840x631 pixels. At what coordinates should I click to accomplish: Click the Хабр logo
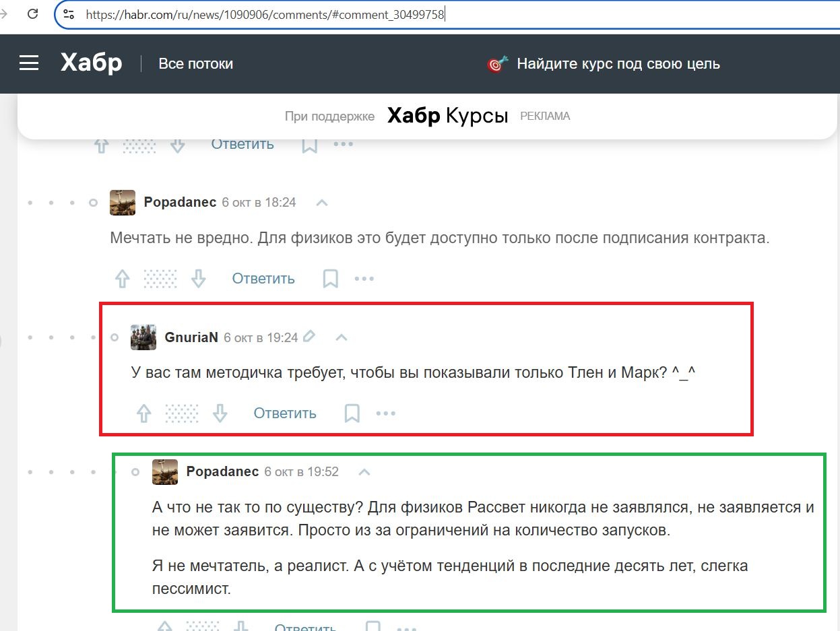coord(91,63)
